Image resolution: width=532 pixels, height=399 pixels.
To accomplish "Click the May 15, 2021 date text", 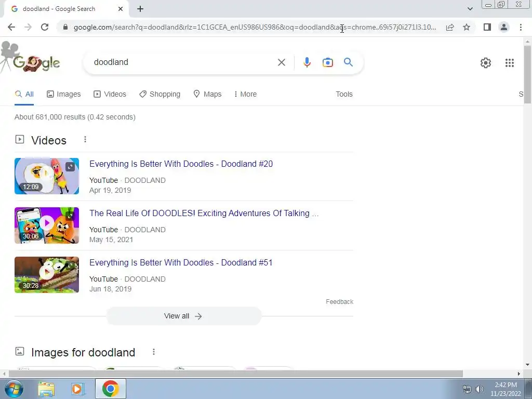I will pyautogui.click(x=111, y=240).
